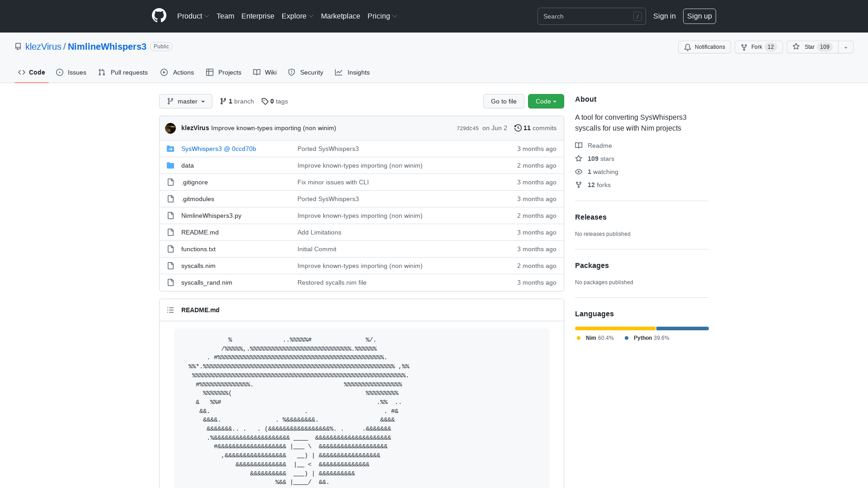Click the file icon beside syscalls_rand.nim
868x488 pixels.
click(x=170, y=282)
